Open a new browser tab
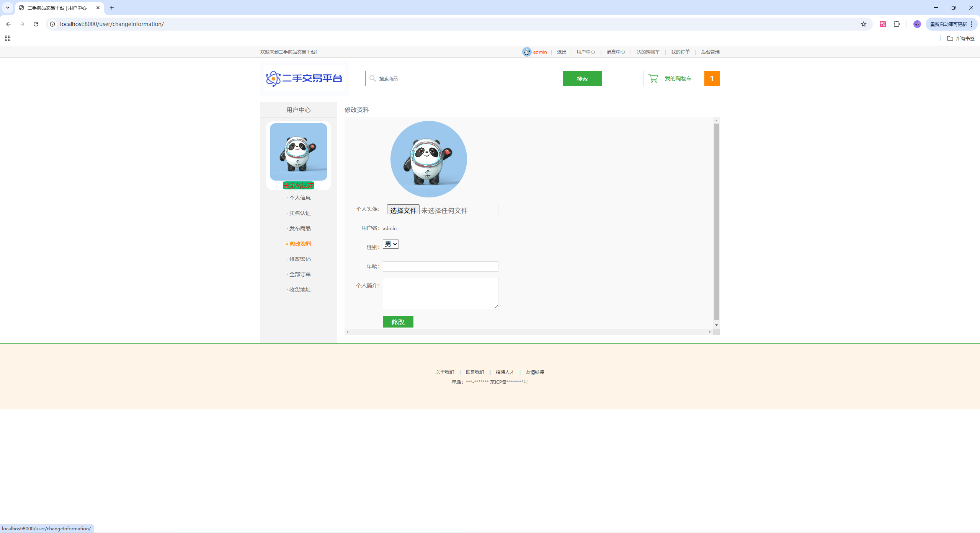Screen dimensions: 980x533 pyautogui.click(x=112, y=8)
